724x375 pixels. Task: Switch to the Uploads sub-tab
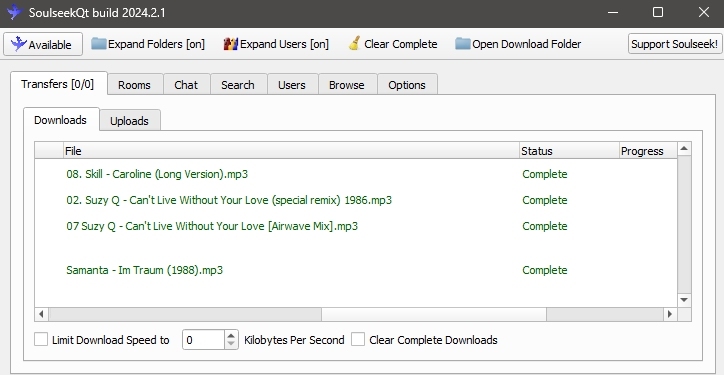pos(129,121)
